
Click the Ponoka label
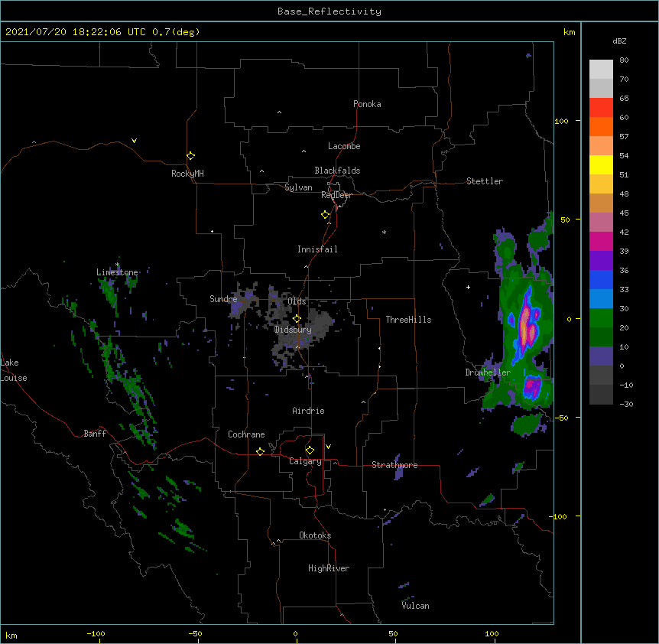tap(367, 104)
